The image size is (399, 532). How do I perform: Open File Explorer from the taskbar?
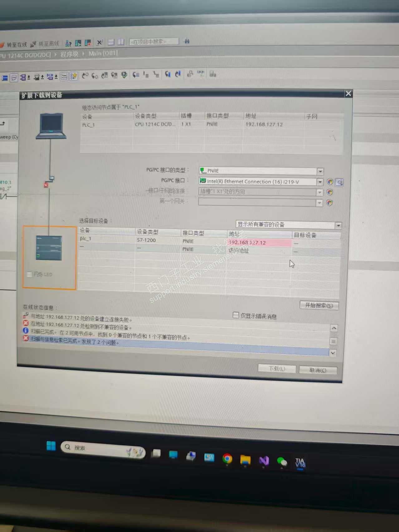(x=245, y=460)
